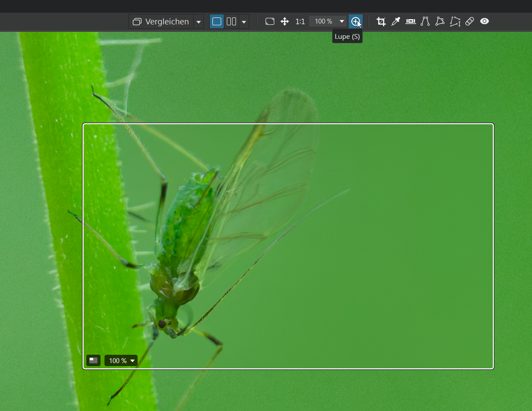Open the Vergleichen dropdown arrow
Image resolution: width=532 pixels, height=411 pixels.
point(199,21)
